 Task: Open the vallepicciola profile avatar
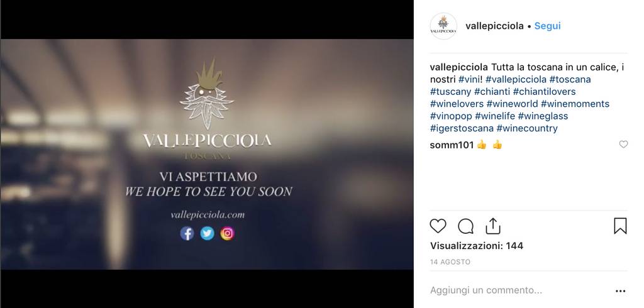coord(443,26)
